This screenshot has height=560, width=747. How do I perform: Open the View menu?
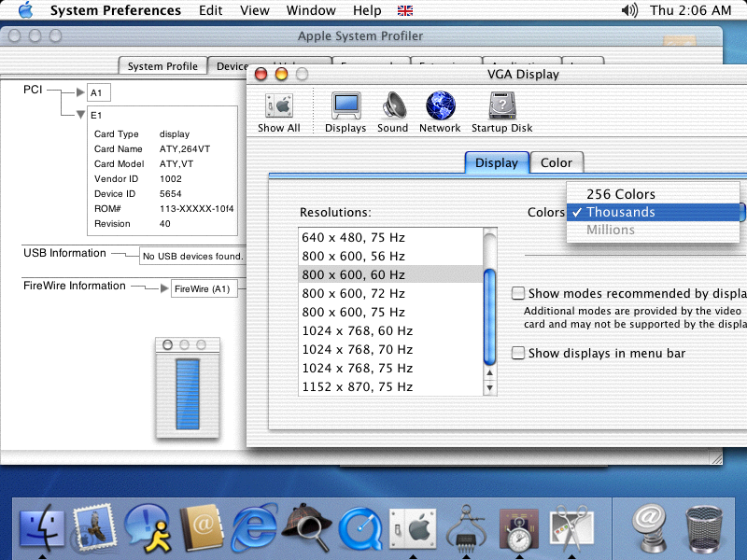(255, 10)
